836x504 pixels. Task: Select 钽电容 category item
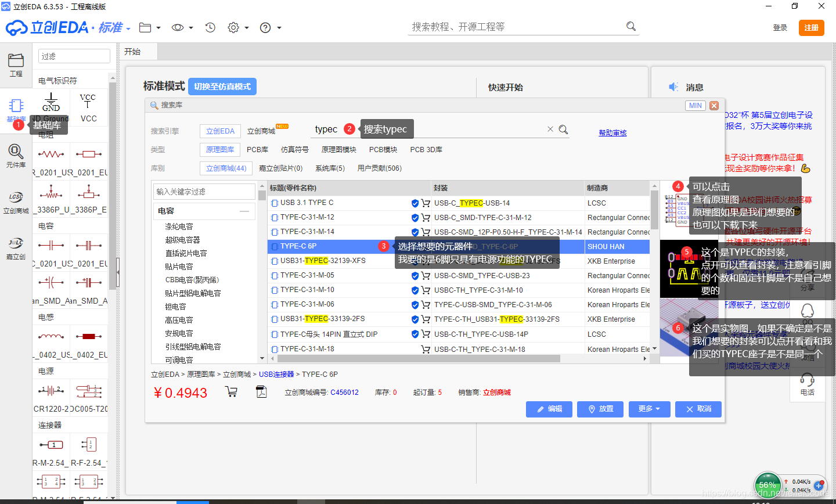[x=175, y=307]
